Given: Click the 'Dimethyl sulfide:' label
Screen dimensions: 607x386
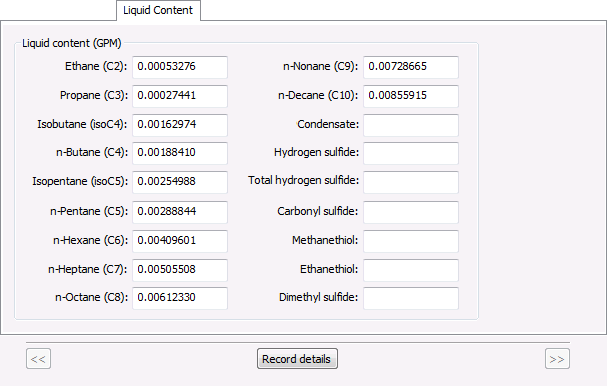Looking at the screenshot, I should [x=318, y=297].
